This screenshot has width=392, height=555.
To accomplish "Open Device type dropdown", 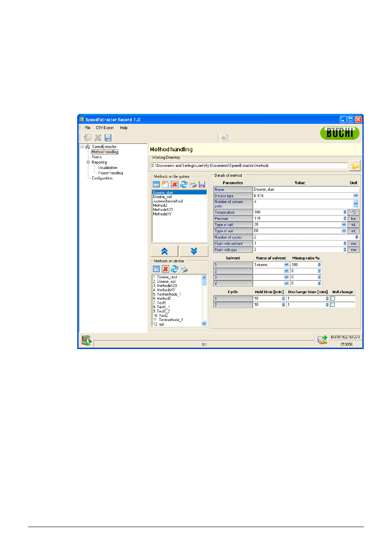I will tap(356, 196).
